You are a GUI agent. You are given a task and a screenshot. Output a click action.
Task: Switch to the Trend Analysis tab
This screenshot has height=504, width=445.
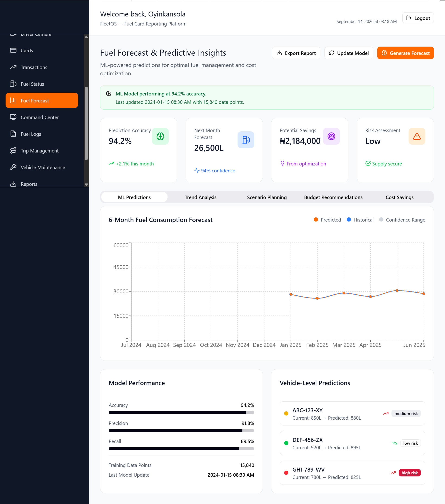(200, 197)
